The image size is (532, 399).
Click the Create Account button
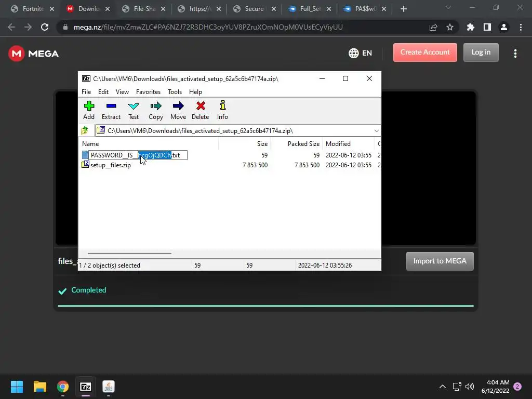pos(425,52)
